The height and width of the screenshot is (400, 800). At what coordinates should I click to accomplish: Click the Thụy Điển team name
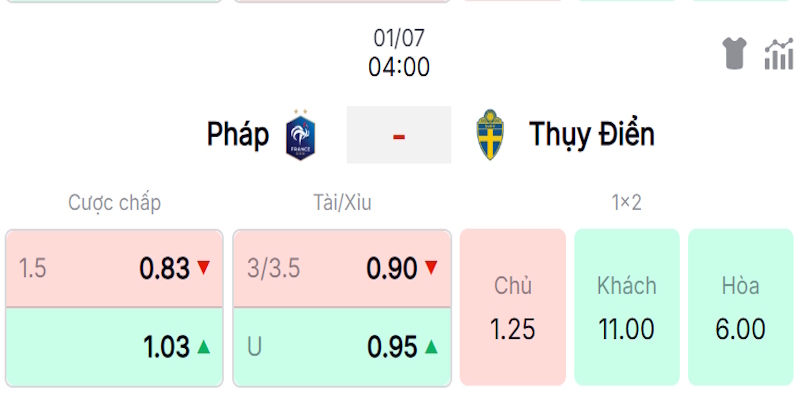592,134
